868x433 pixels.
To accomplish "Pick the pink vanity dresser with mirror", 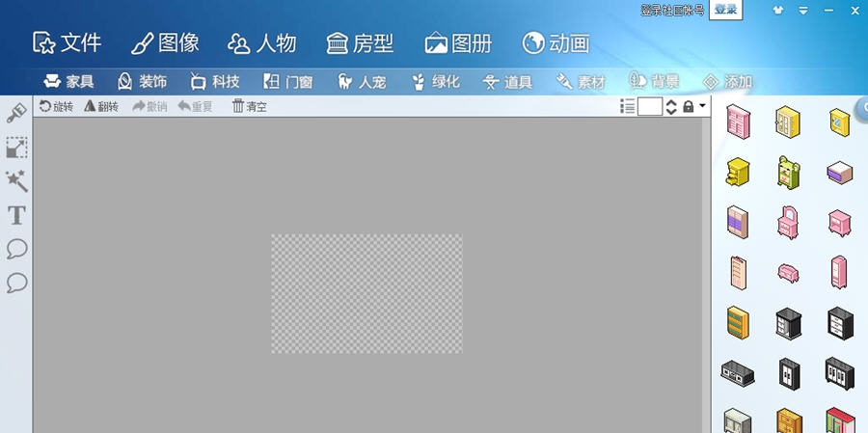I will point(787,223).
